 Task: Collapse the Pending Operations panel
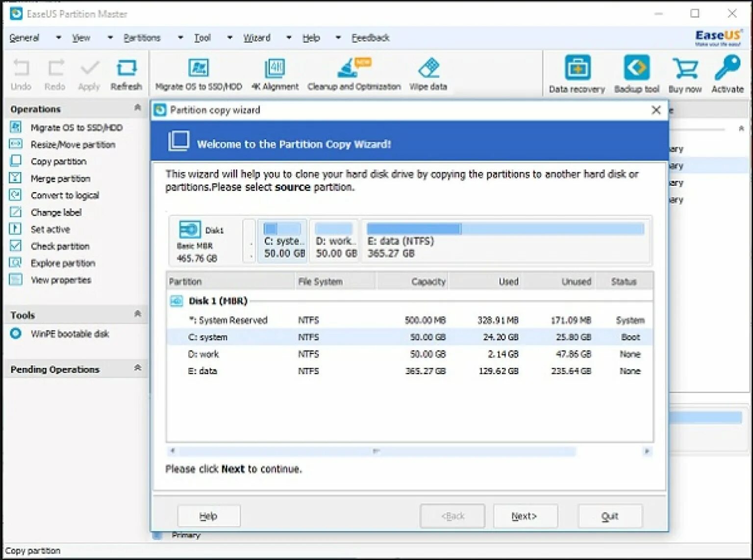tap(138, 368)
